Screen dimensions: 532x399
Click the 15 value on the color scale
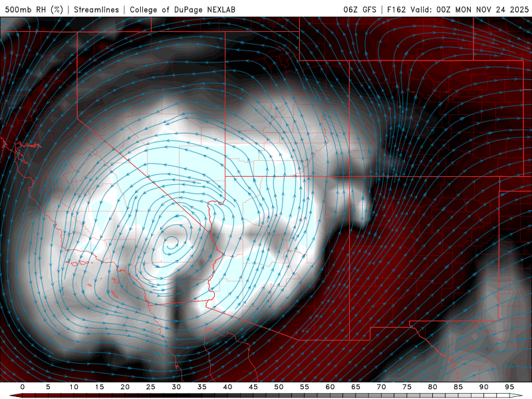pos(99,387)
